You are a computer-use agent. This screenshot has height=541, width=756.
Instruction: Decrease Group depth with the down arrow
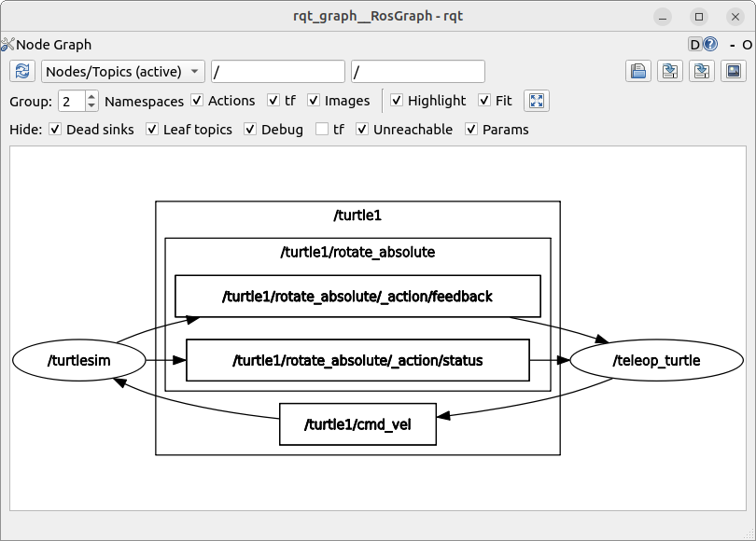[91, 105]
